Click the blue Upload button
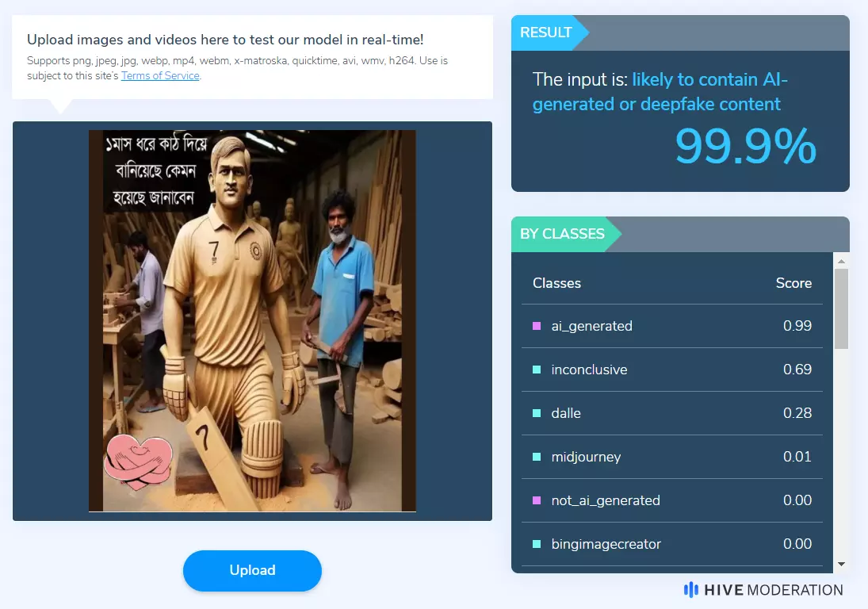The height and width of the screenshot is (609, 868). tap(252, 571)
